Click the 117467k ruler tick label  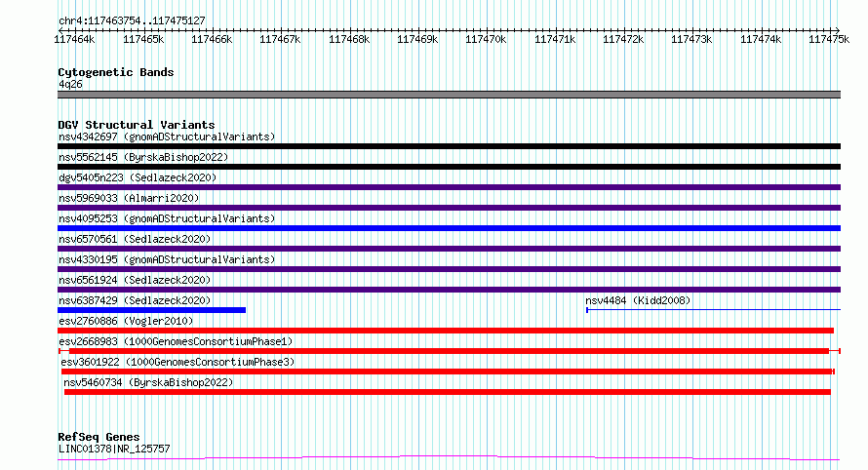point(280,39)
